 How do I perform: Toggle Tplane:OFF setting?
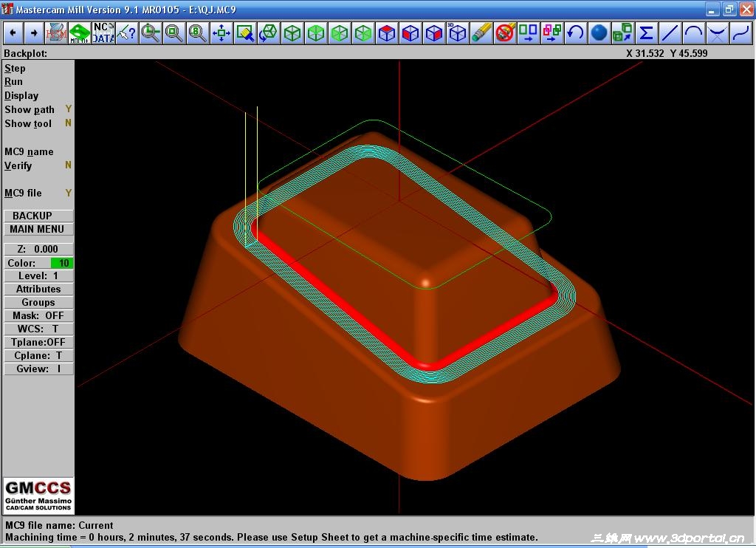pos(38,342)
